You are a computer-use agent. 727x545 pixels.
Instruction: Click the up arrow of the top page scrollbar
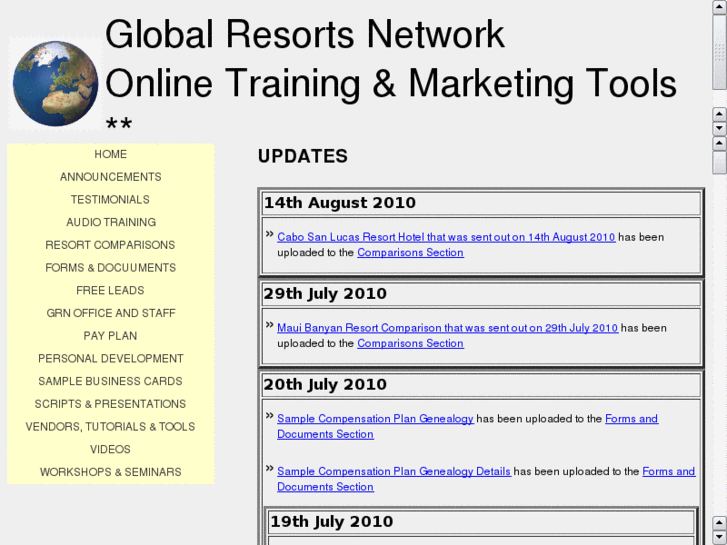click(720, 6)
